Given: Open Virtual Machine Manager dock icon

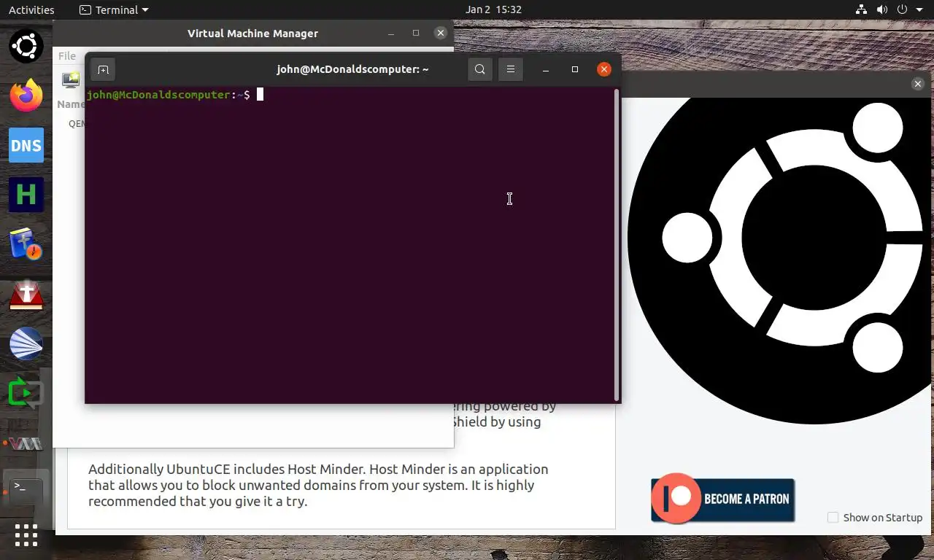Looking at the screenshot, I should point(26,443).
